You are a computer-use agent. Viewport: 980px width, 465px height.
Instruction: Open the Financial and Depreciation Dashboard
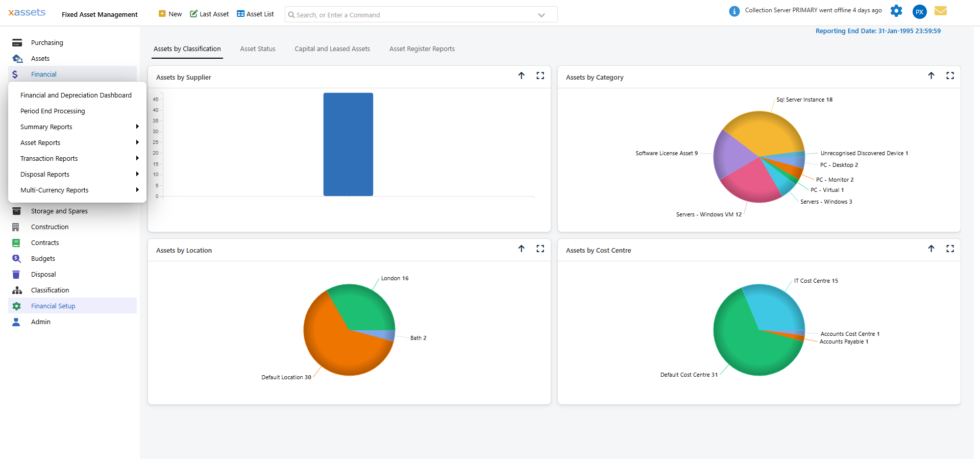click(76, 95)
